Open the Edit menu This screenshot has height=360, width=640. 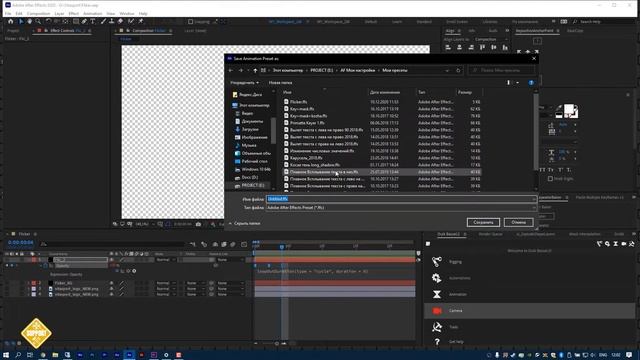coord(19,13)
